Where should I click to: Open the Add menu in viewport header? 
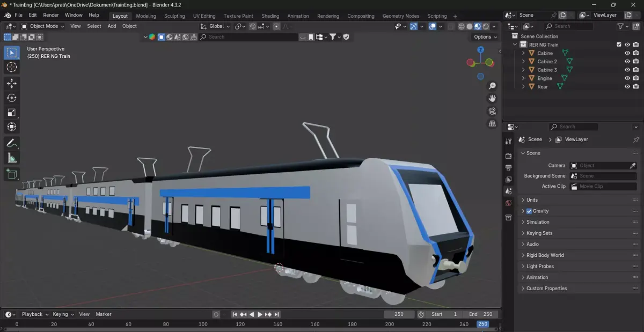[112, 26]
